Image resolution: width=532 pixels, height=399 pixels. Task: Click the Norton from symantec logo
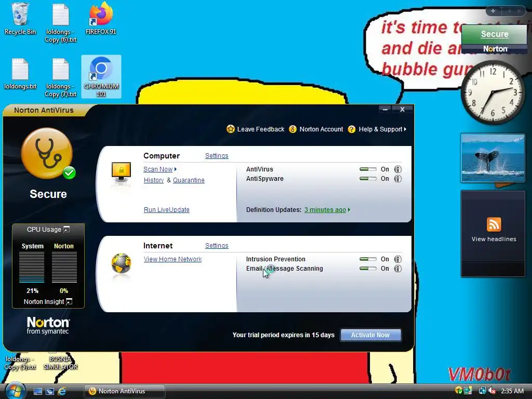click(x=48, y=325)
